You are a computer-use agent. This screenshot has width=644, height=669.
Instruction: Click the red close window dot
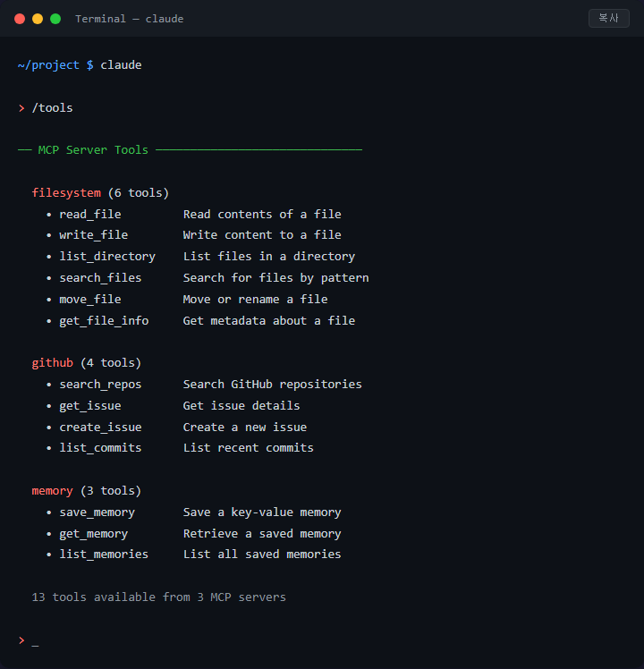click(x=20, y=19)
